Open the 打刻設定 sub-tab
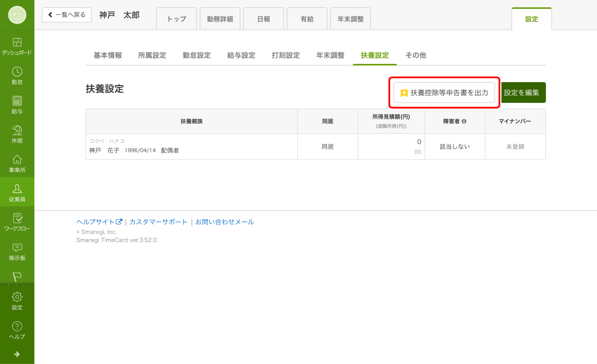Screen dimensions: 597x364 point(286,55)
